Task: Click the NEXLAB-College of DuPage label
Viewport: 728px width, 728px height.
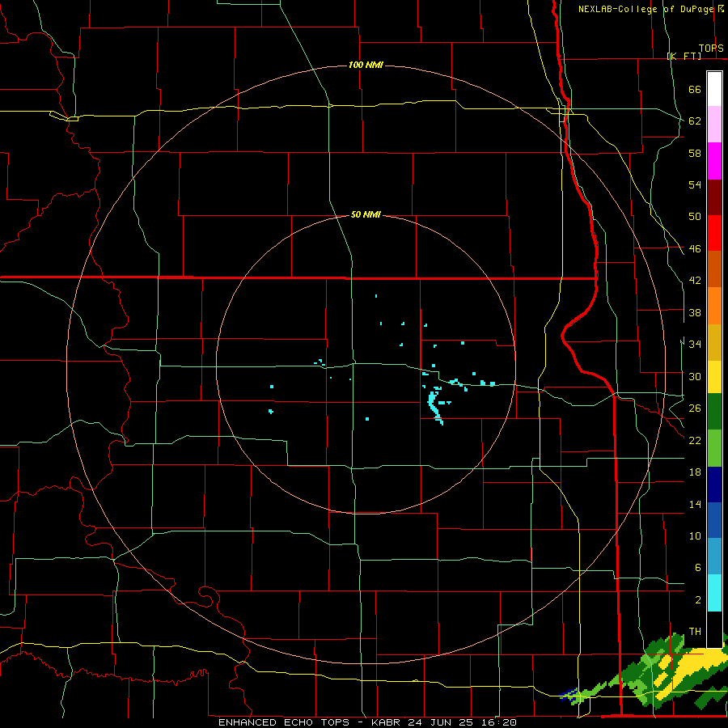Action: tap(645, 9)
